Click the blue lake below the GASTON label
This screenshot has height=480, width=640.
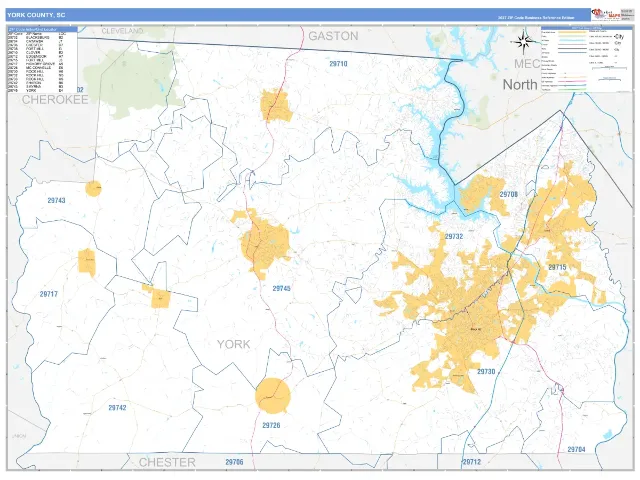(x=437, y=135)
